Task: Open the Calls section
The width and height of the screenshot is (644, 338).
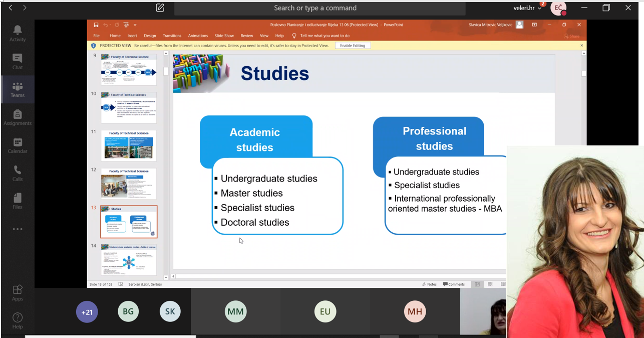Action: coord(18,173)
